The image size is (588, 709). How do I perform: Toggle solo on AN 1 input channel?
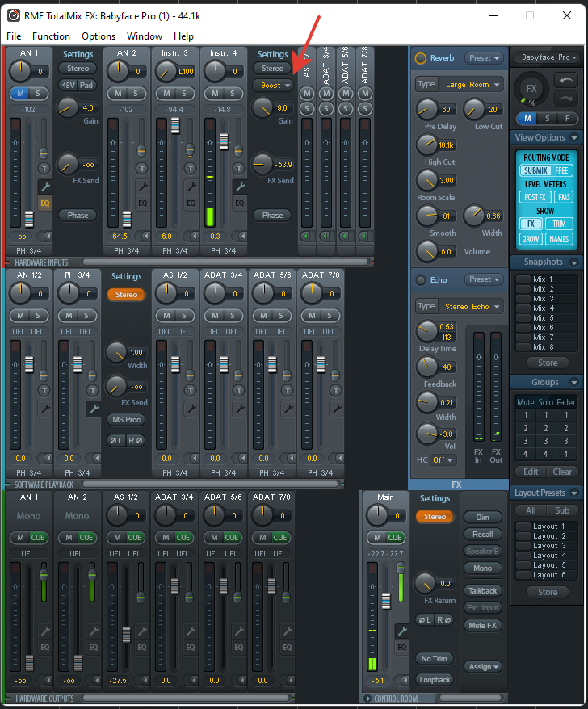tap(38, 94)
